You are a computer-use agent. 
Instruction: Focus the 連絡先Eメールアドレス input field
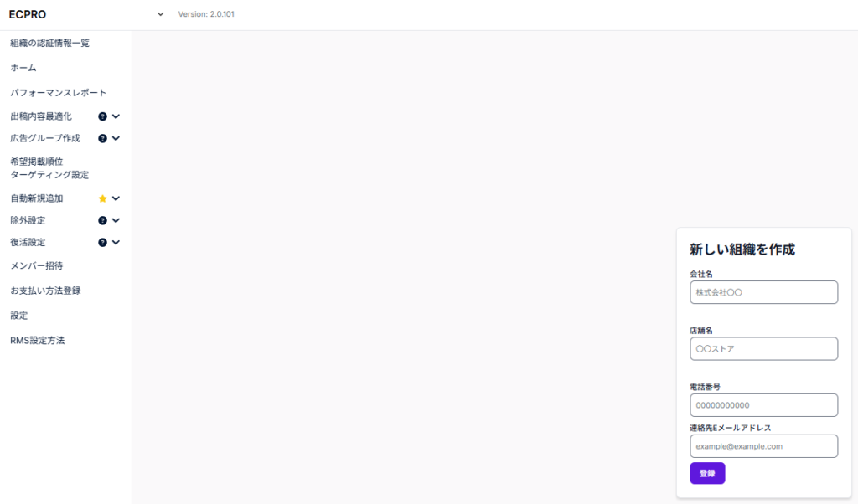pos(764,446)
